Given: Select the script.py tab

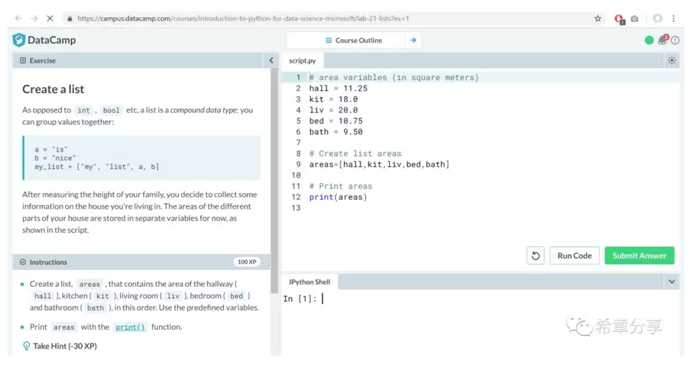Looking at the screenshot, I should (x=302, y=61).
